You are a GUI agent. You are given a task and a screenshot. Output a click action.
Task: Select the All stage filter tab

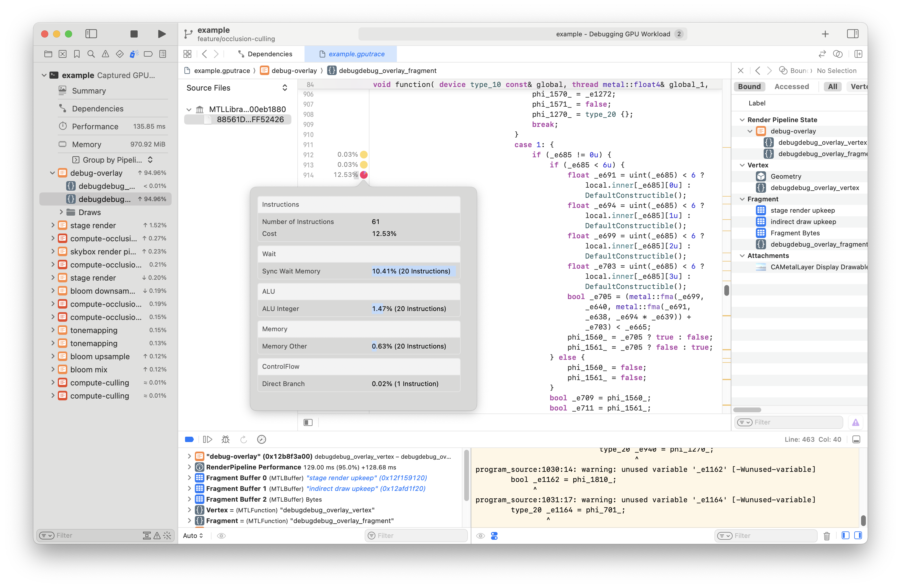[x=832, y=87]
